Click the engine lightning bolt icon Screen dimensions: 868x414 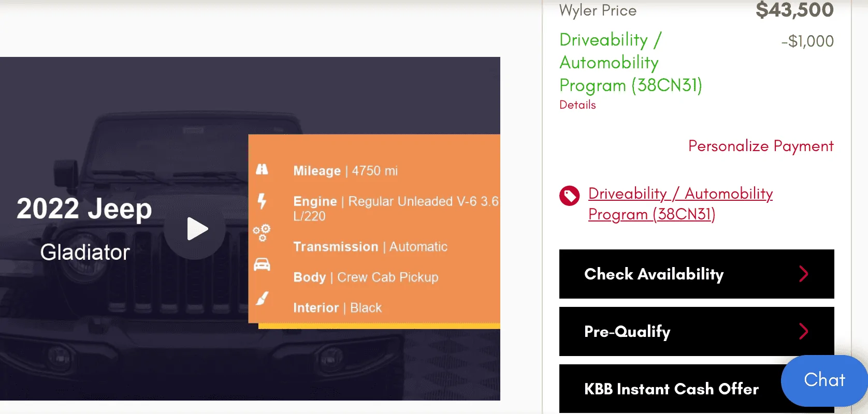[x=262, y=201]
